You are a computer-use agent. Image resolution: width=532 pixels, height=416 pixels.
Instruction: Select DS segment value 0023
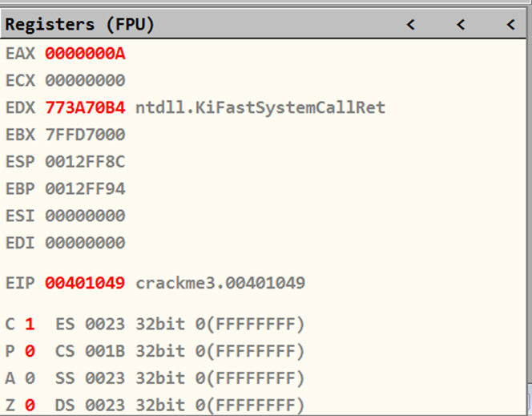[105, 405]
